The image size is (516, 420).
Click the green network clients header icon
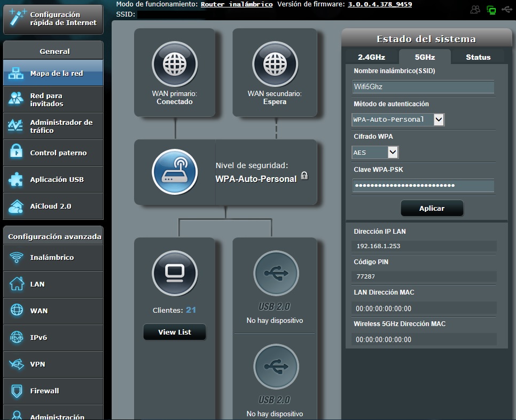pos(491,10)
